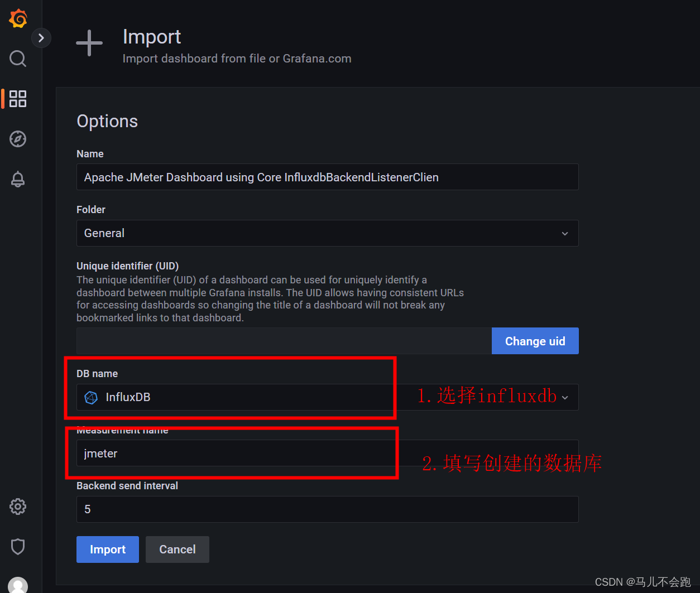
Task: Expand the sidebar with the chevron toggle
Action: (41, 38)
